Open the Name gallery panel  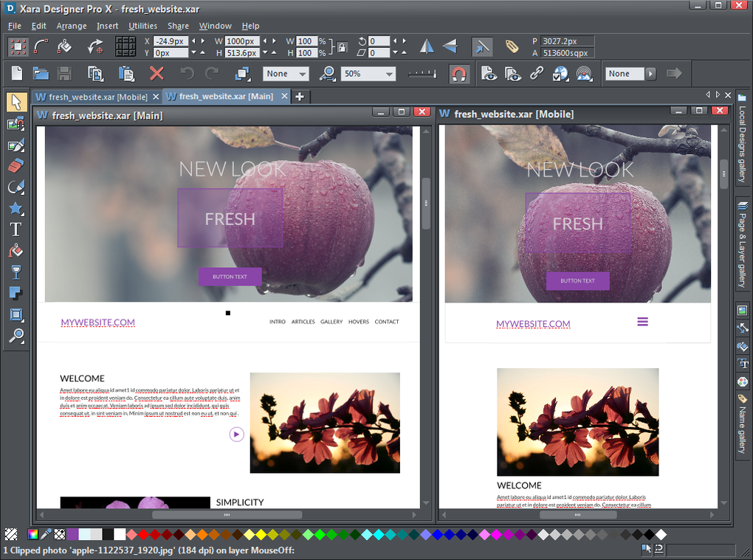coord(743,425)
